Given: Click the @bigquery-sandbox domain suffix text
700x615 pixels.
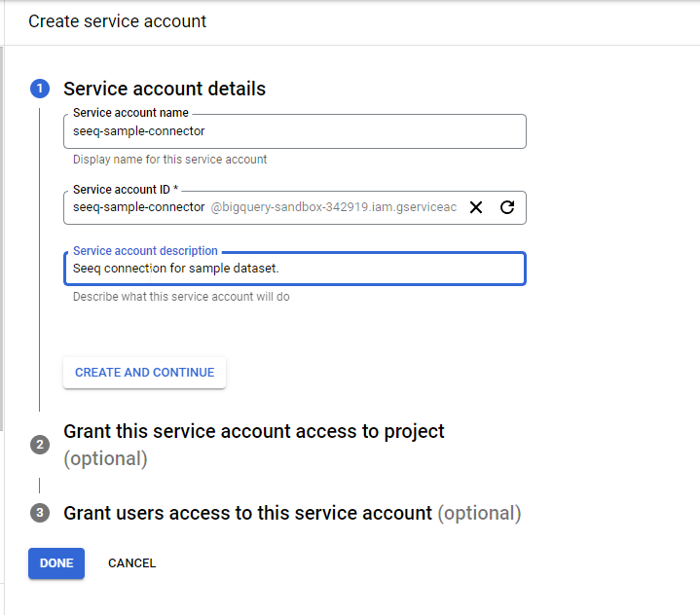Looking at the screenshot, I should click(333, 207).
